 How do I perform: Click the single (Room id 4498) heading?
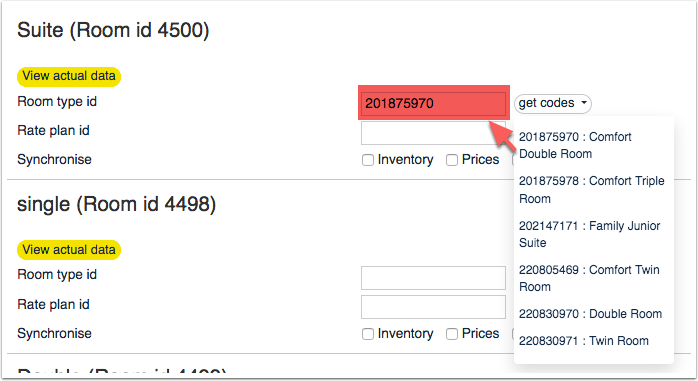click(x=116, y=205)
